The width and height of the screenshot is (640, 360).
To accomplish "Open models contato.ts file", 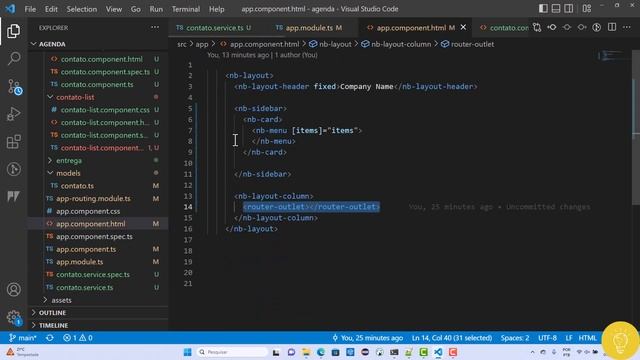I will tap(98, 186).
